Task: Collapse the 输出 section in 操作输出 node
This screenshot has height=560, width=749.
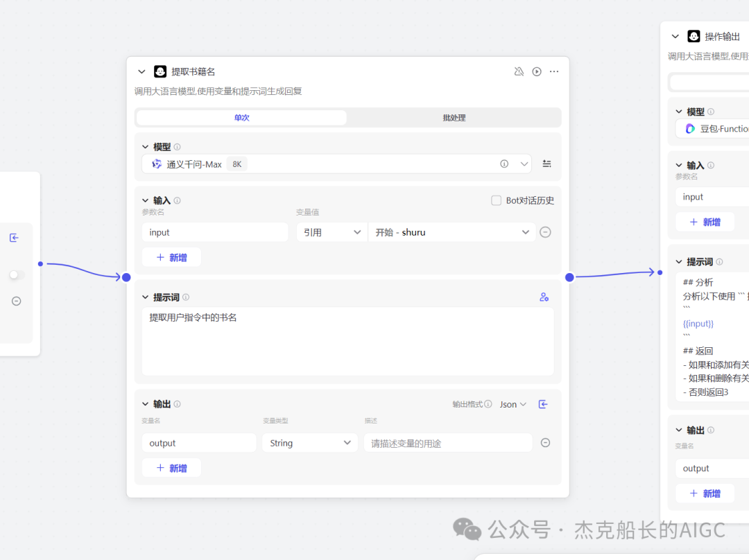Action: click(x=679, y=430)
